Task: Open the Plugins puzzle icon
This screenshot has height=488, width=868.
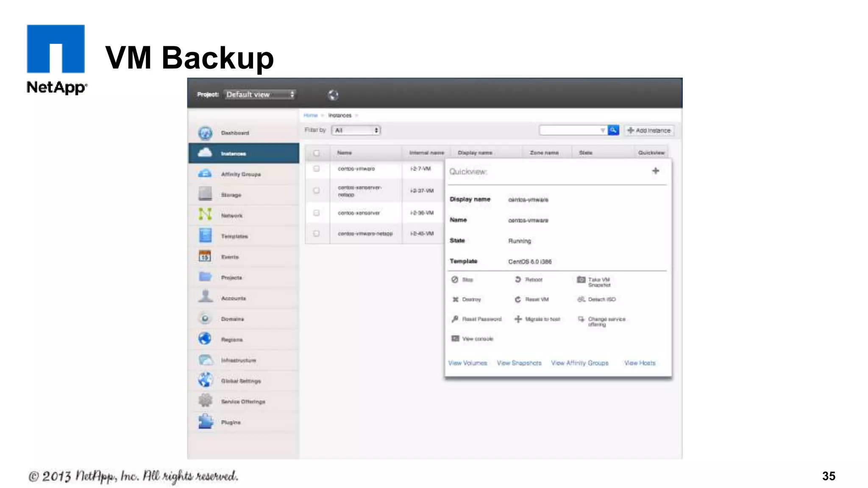Action: (205, 421)
